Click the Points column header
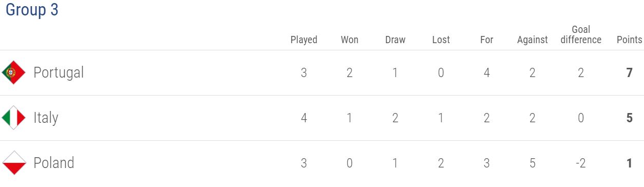Image resolution: width=644 pixels, height=187 pixels. [629, 40]
